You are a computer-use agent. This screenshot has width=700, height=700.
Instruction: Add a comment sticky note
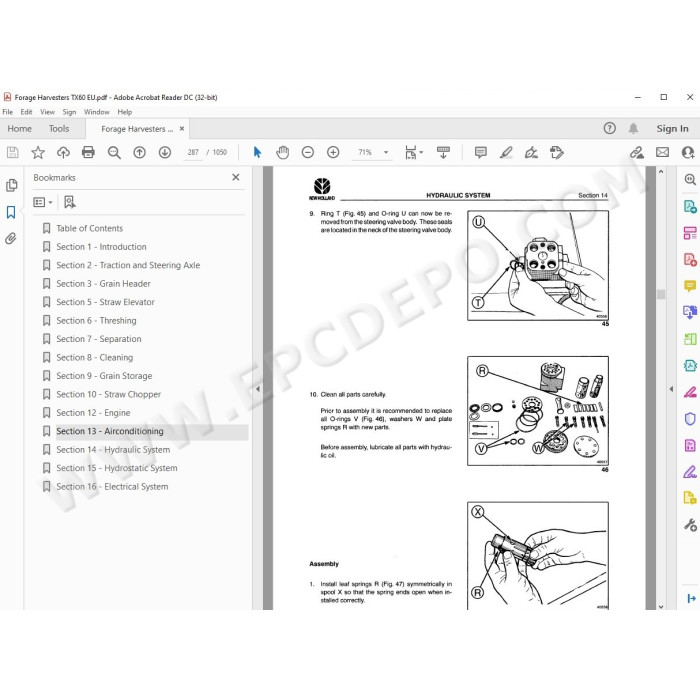(x=481, y=153)
